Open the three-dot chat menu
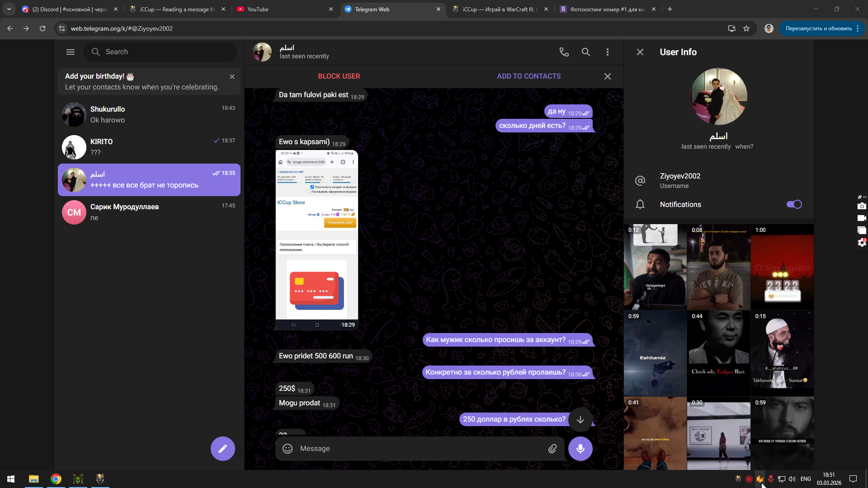Screen dimensions: 868x488 click(607, 52)
